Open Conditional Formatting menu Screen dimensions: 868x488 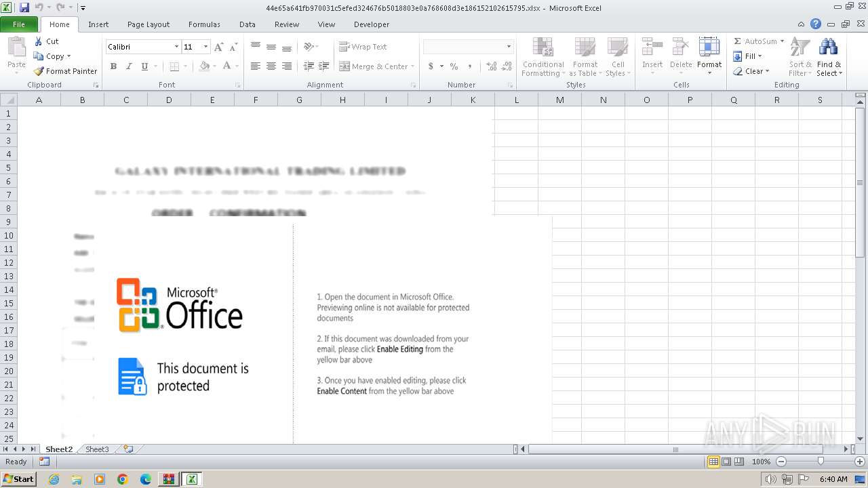[543, 57]
